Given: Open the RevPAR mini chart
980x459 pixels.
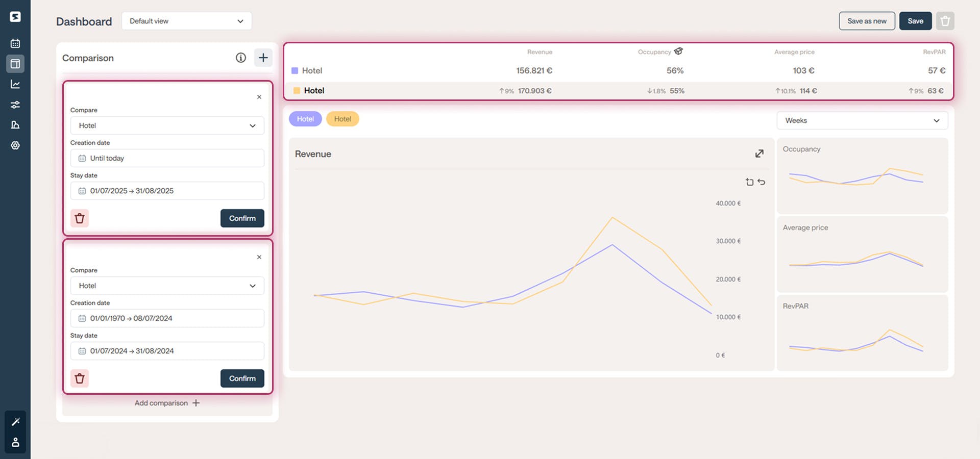Looking at the screenshot, I should tap(863, 333).
